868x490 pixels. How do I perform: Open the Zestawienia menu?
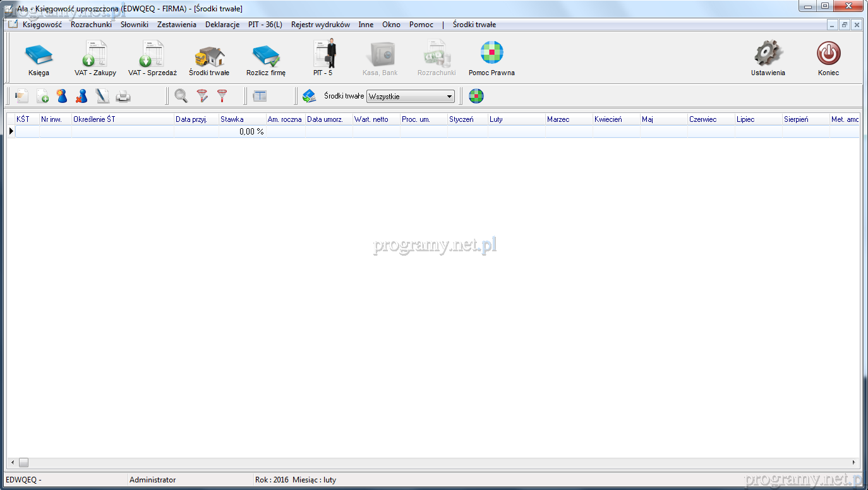pos(177,25)
